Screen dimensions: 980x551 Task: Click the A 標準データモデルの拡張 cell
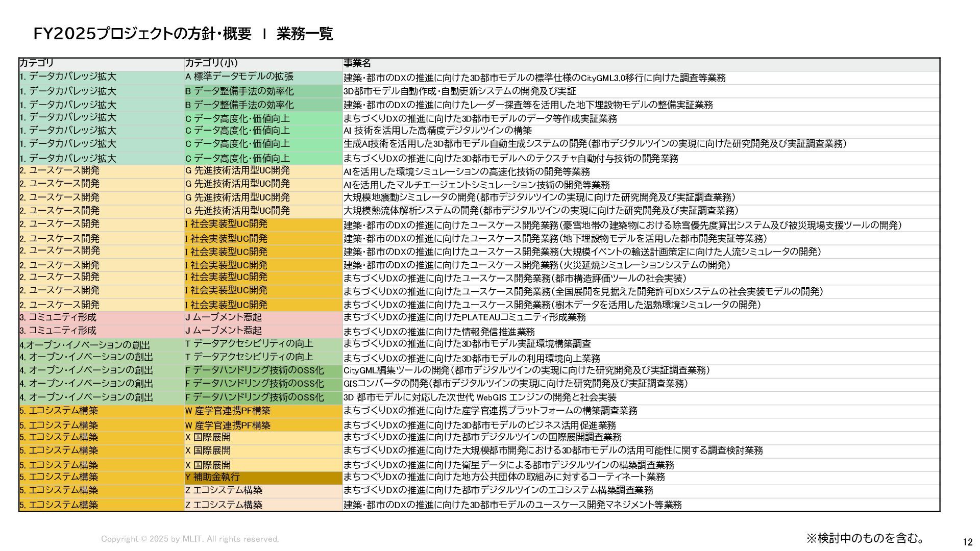(x=239, y=77)
